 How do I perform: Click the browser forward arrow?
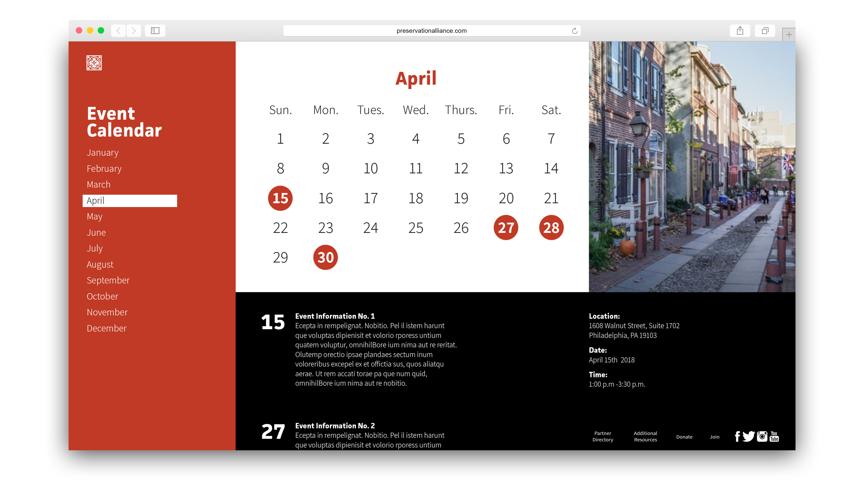(x=134, y=31)
